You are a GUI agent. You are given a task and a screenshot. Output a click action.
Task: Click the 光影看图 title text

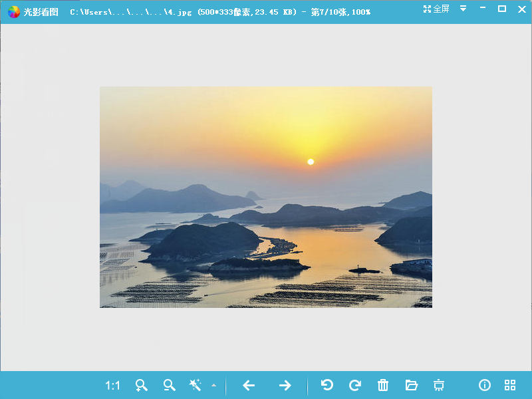tap(41, 12)
